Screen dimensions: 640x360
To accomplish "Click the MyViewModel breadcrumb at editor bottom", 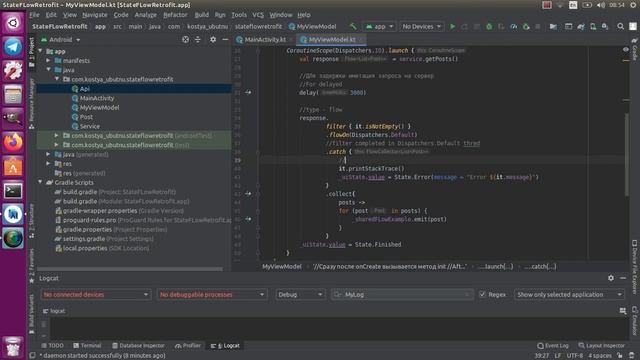I will click(282, 267).
